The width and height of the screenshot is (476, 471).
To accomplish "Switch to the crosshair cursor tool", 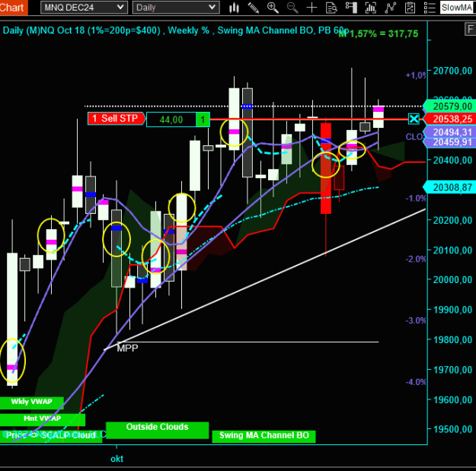I will click(x=311, y=8).
